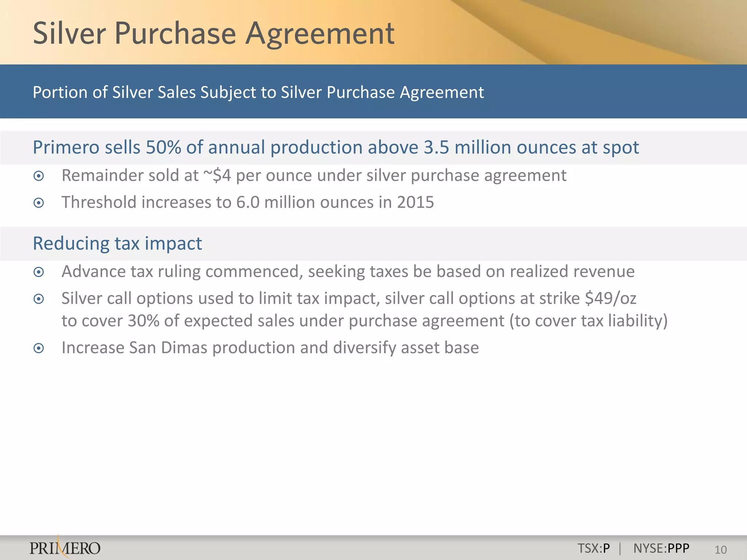This screenshot has width=747, height=560.
Task: Select 'Threshold increases to 6.0 million ounces in 2015'
Action: [x=248, y=202]
